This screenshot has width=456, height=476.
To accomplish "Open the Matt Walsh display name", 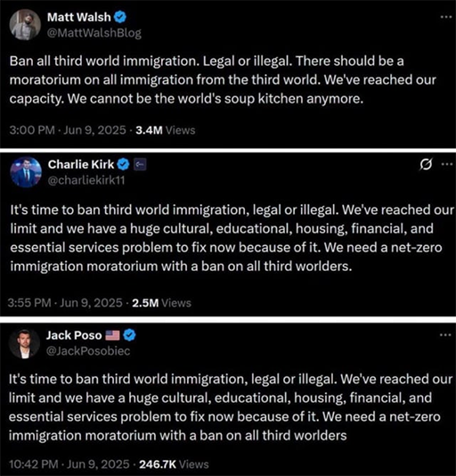I will click(79, 17).
